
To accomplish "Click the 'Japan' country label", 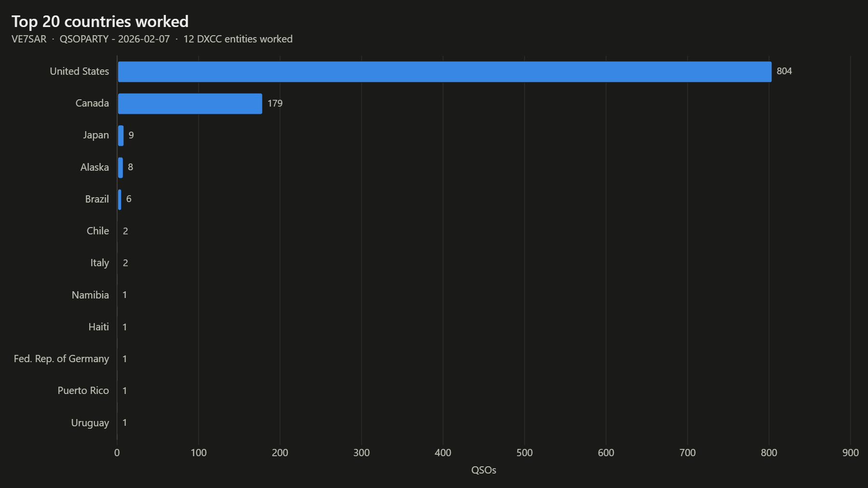I will 96,136.
